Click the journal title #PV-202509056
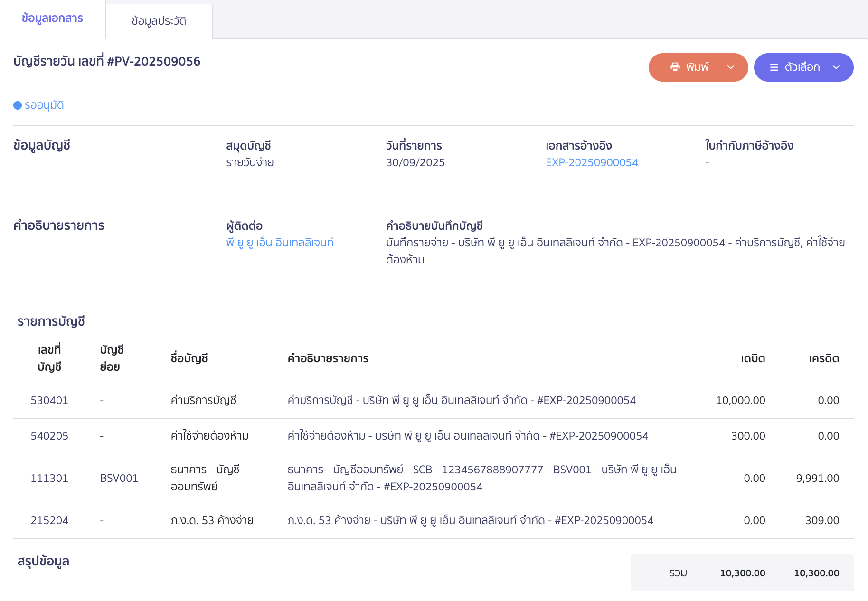The height and width of the screenshot is (601, 868). click(x=107, y=61)
